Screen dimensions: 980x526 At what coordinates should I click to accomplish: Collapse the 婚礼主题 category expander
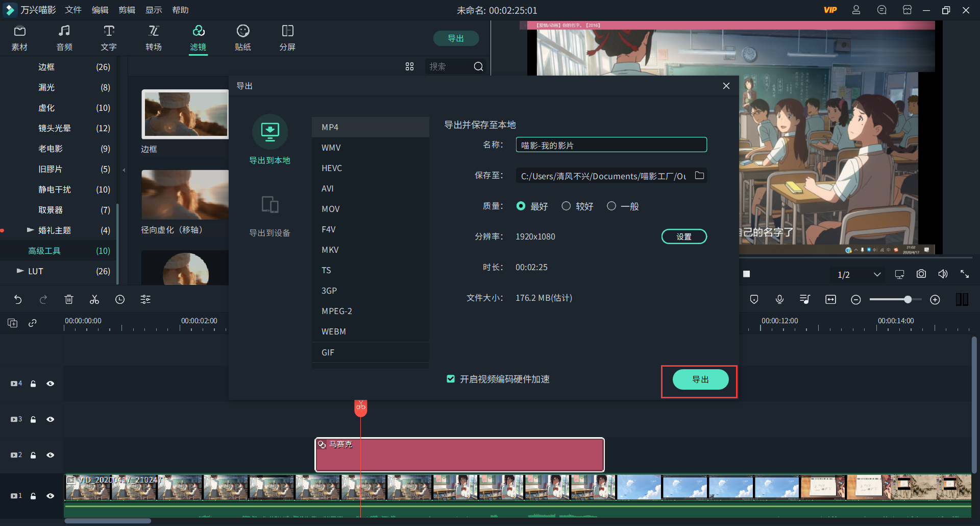pos(31,230)
